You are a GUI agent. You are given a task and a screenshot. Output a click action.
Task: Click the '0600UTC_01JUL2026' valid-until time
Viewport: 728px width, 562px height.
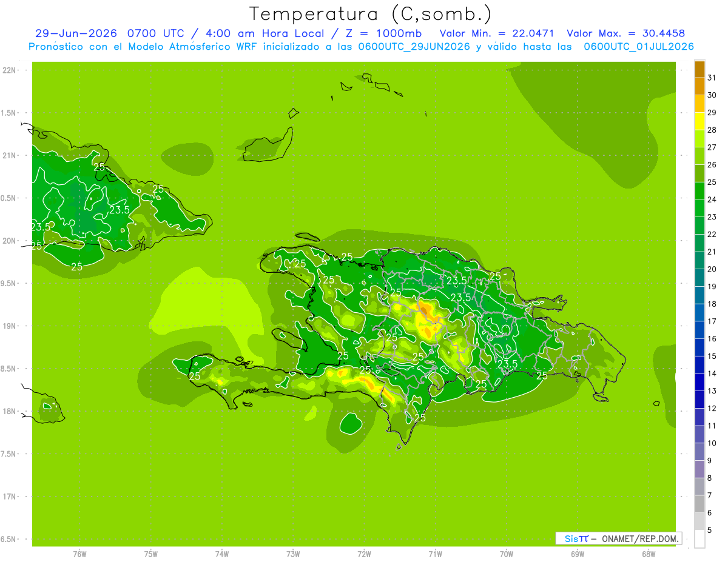639,47
